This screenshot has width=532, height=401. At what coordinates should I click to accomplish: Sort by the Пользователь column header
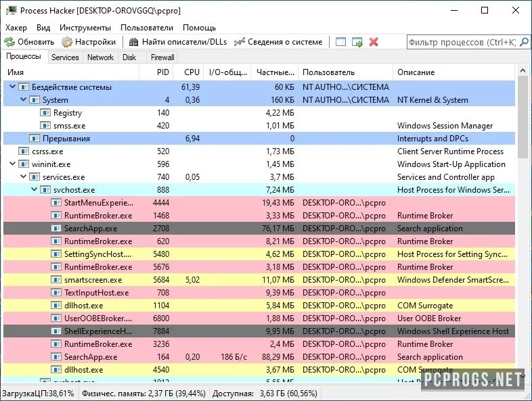pos(345,72)
